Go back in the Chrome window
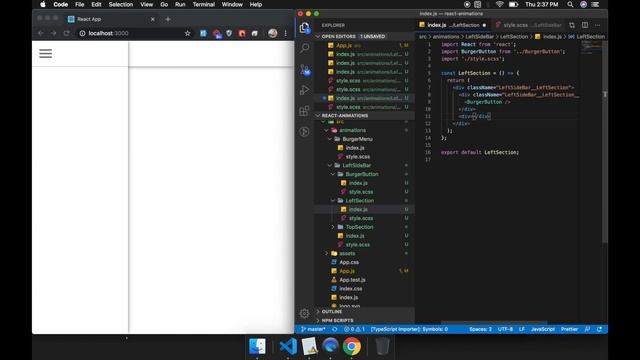Image resolution: width=640 pixels, height=360 pixels. [40, 33]
